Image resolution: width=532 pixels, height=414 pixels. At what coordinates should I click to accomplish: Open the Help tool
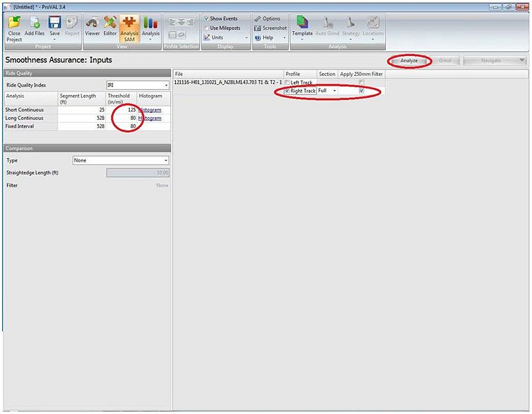tap(264, 38)
